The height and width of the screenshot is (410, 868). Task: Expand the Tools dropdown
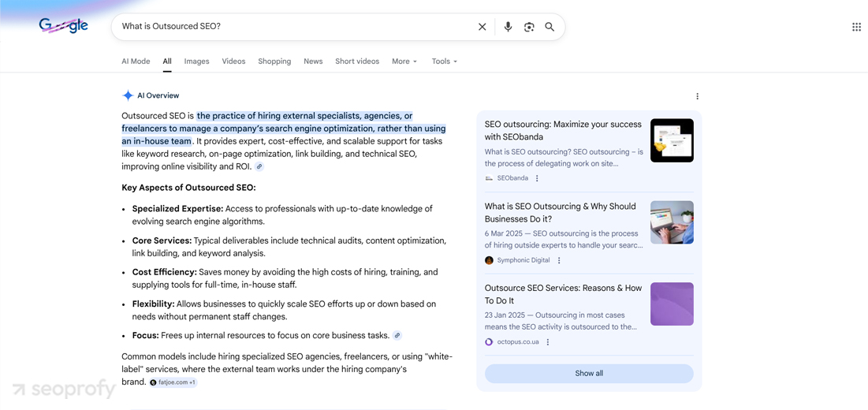pos(445,61)
